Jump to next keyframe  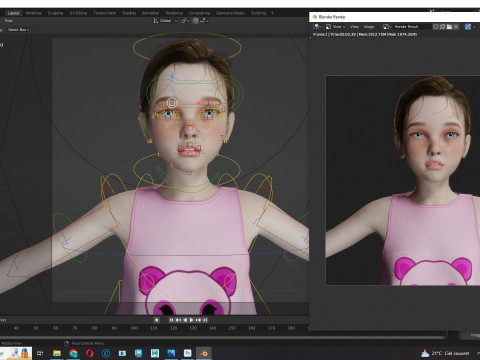point(198,320)
